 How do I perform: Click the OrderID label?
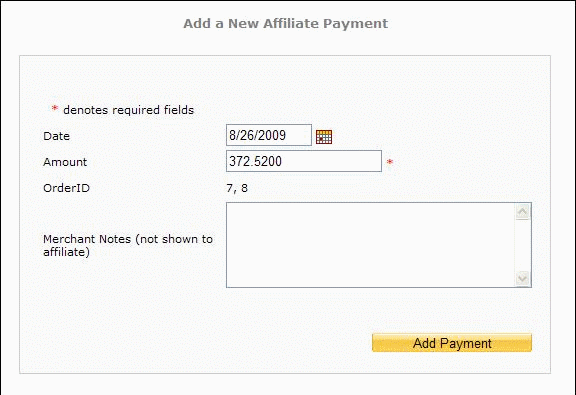(66, 188)
